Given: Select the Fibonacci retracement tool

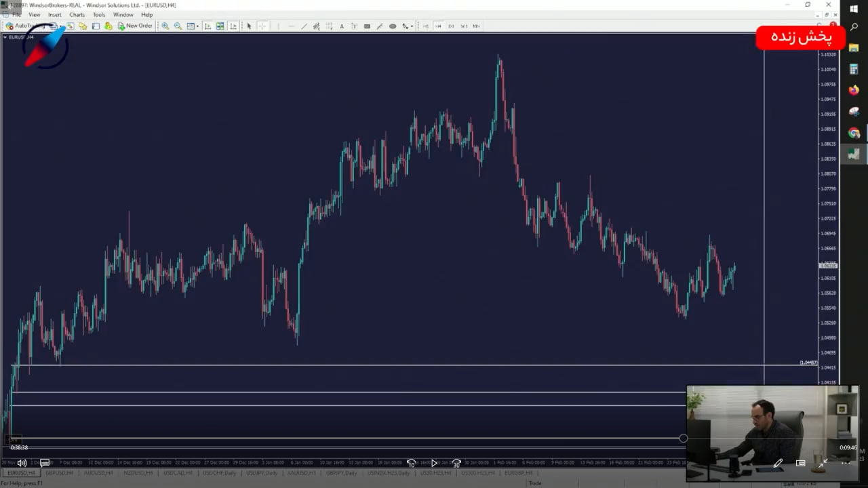Looking at the screenshot, I should click(x=329, y=26).
